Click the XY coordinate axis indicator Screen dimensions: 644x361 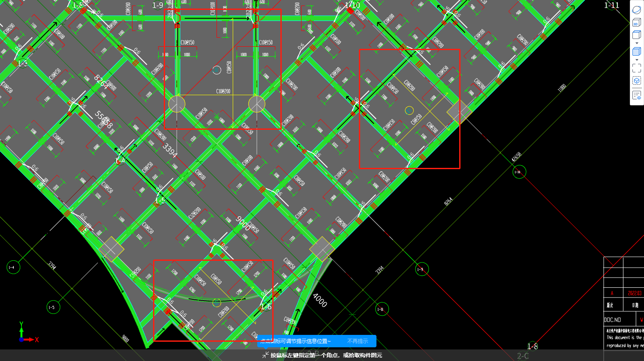coord(28,333)
